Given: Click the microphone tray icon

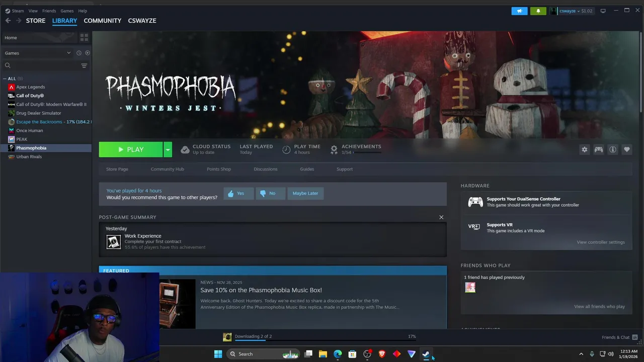Looking at the screenshot, I should 592,354.
